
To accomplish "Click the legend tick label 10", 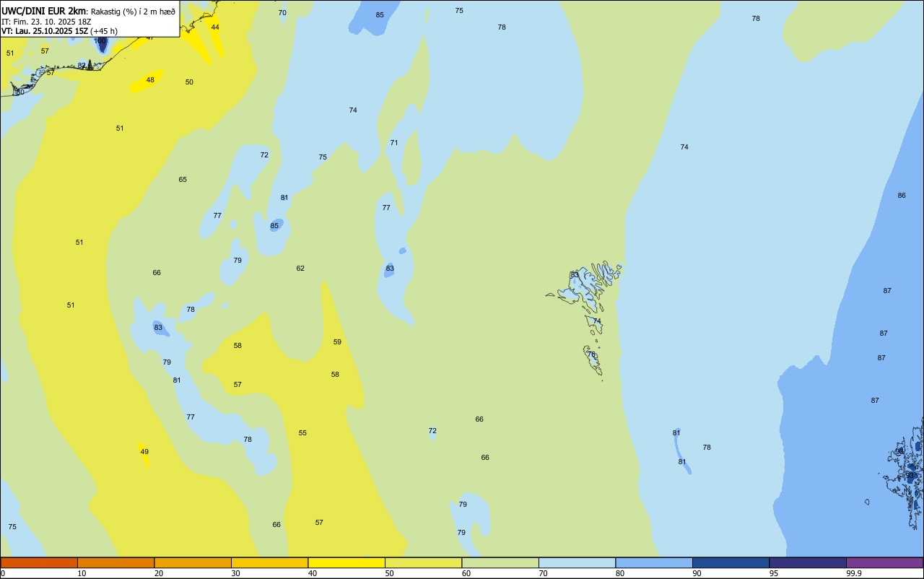I will [x=82, y=573].
